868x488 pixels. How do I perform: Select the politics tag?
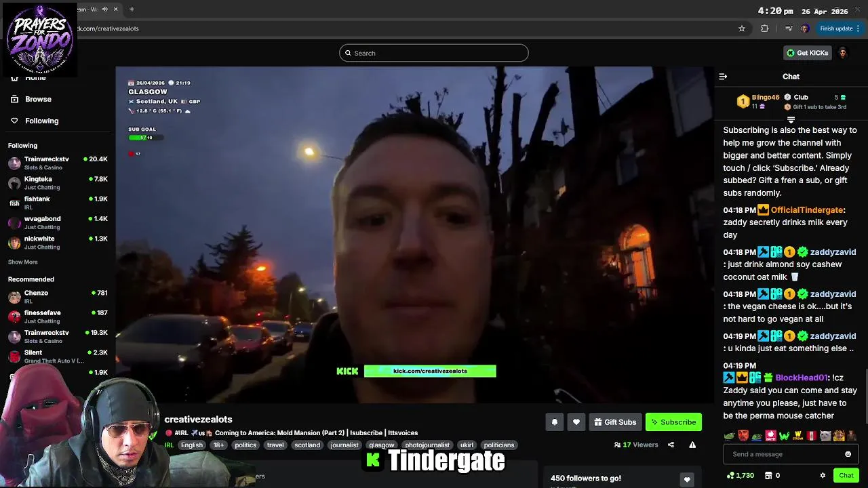[245, 445]
